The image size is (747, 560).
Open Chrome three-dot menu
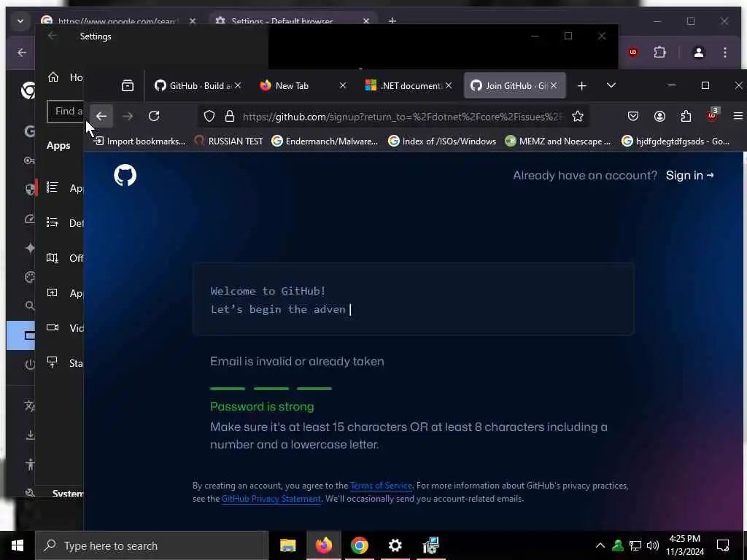point(725,52)
